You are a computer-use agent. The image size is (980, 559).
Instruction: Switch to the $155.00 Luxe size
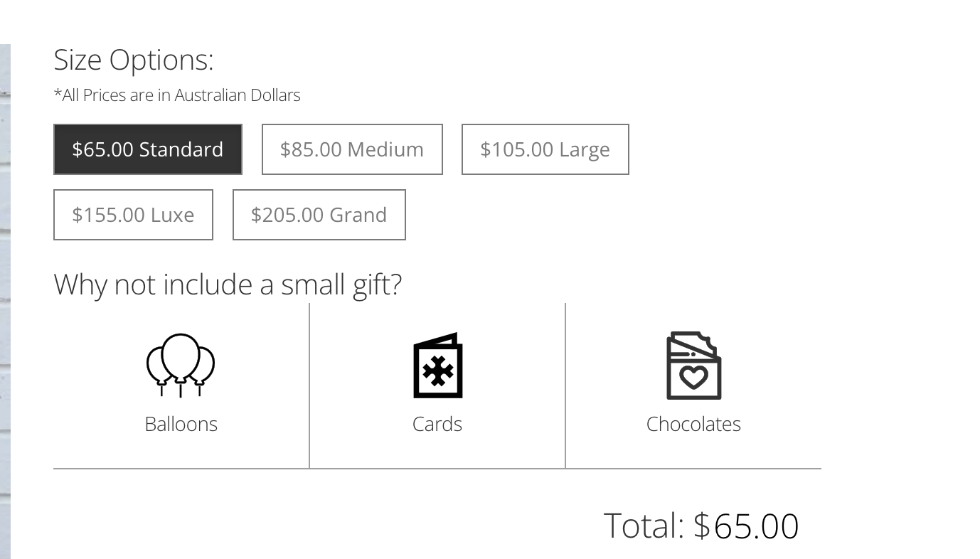133,215
